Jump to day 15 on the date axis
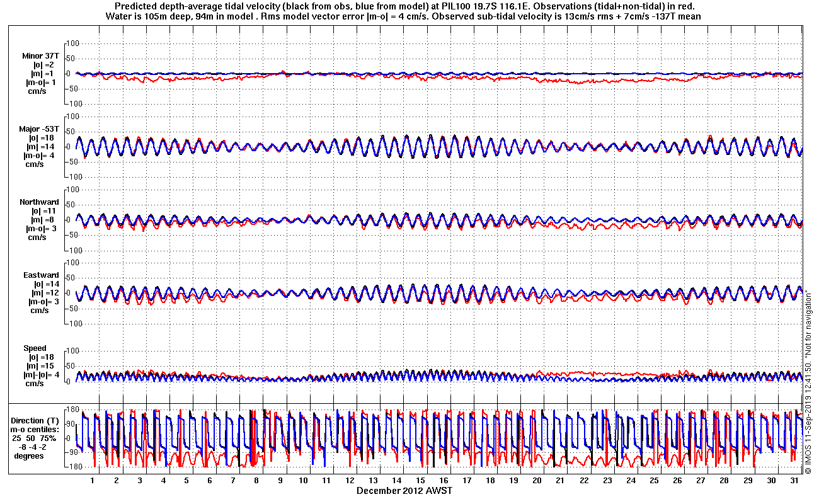 tap(420, 481)
